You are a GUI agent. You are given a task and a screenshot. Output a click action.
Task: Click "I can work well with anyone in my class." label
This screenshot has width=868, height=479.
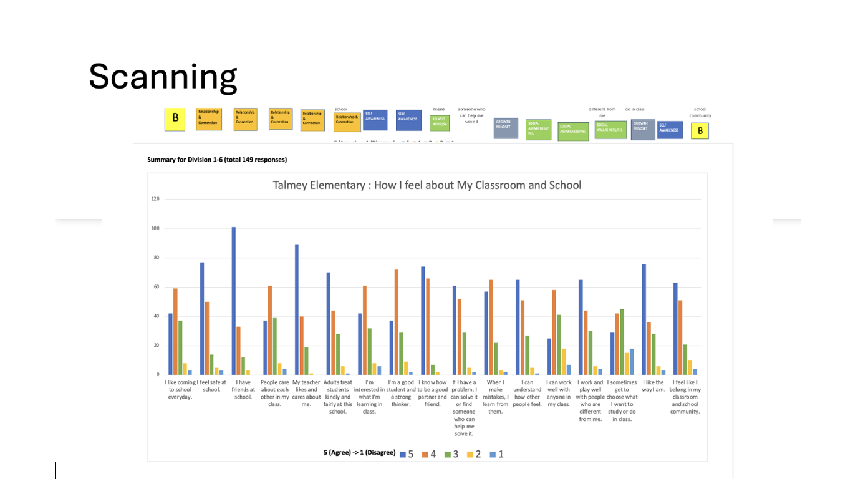559,393
